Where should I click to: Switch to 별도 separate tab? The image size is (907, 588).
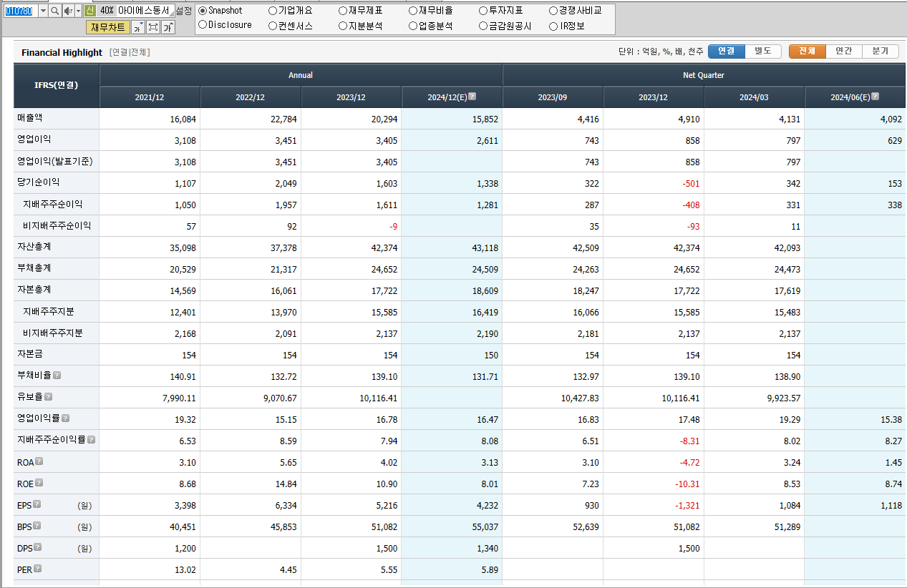[x=763, y=52]
